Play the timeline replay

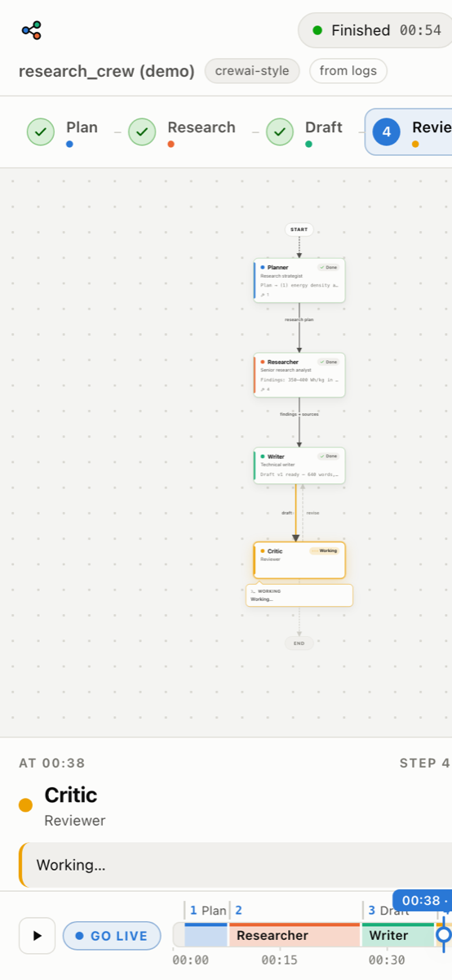[x=37, y=936]
